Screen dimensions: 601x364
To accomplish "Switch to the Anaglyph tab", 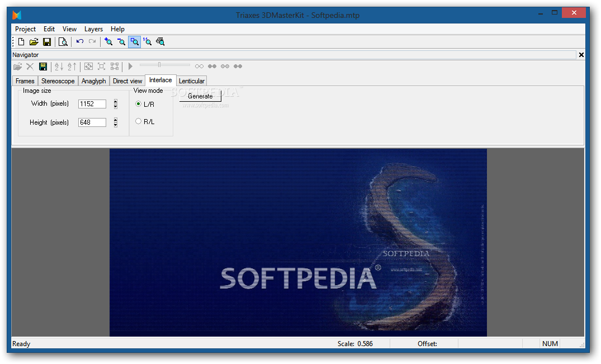I will pyautogui.click(x=93, y=81).
